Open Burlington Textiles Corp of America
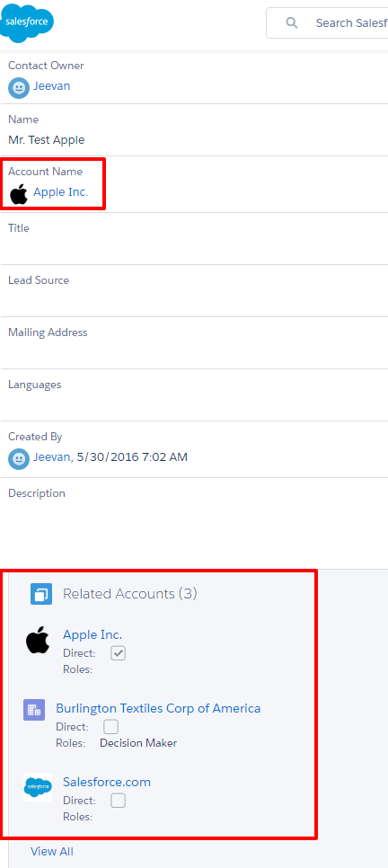388x868 pixels. coord(158,708)
